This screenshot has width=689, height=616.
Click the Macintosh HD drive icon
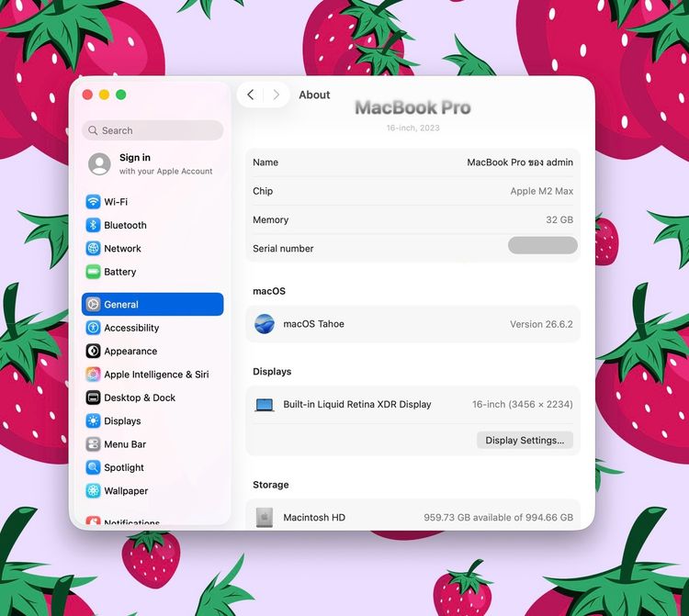(265, 518)
